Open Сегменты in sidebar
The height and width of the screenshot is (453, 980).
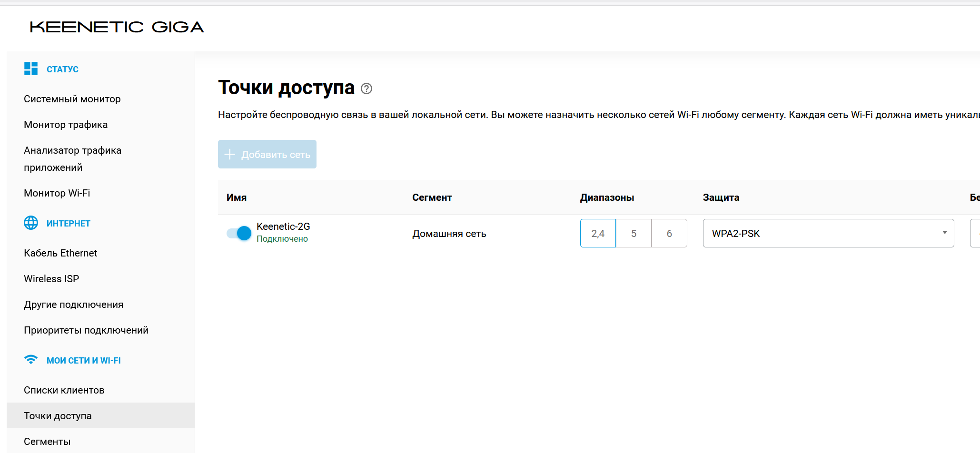47,442
